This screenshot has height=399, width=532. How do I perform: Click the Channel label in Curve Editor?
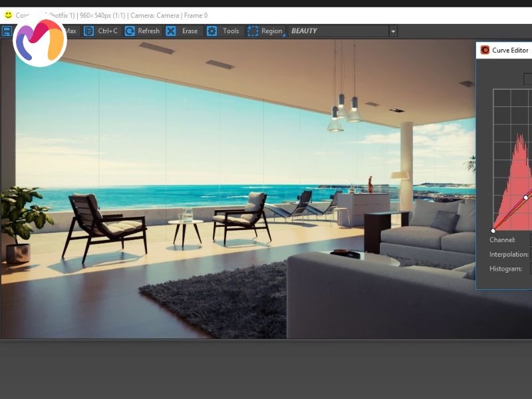(502, 240)
